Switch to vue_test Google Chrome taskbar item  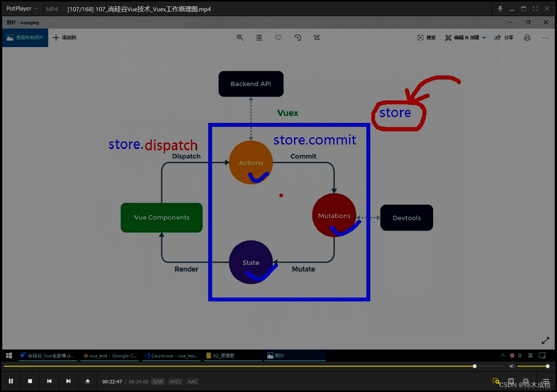(x=110, y=356)
